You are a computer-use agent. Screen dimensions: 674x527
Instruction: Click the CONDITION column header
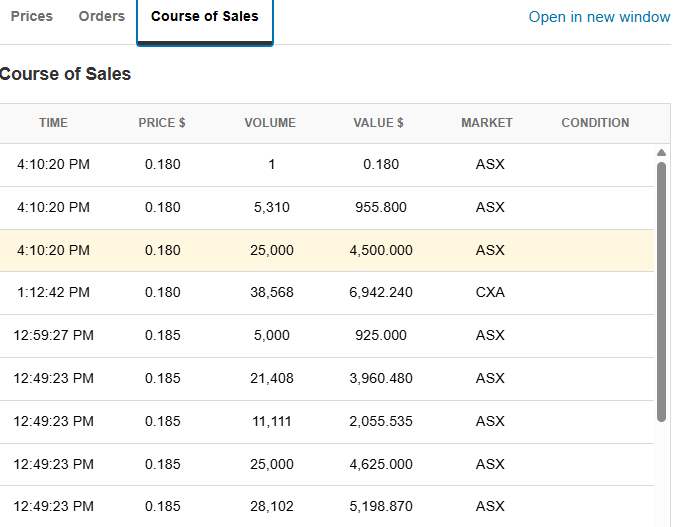click(595, 123)
